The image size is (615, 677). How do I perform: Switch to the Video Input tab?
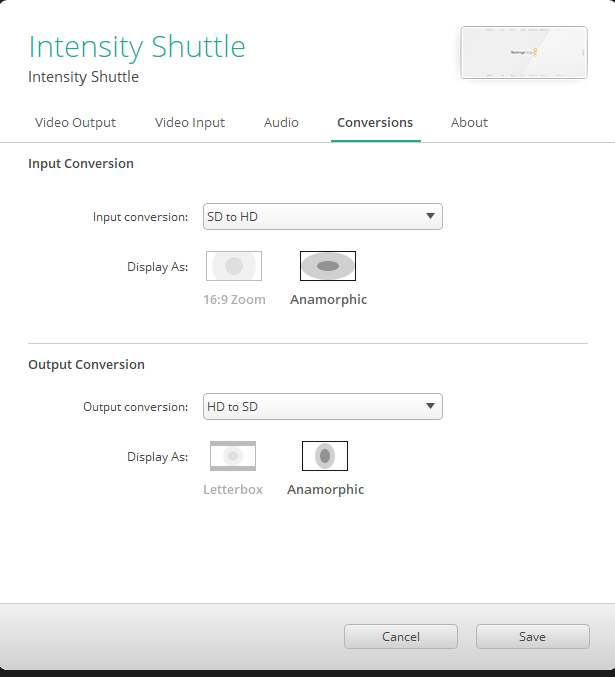tap(190, 123)
